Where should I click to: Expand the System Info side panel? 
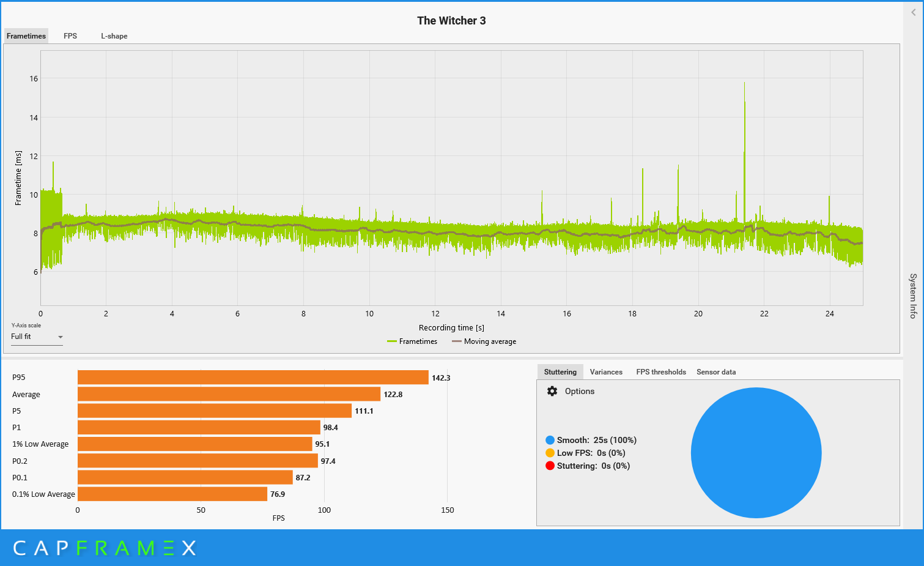pyautogui.click(x=913, y=296)
